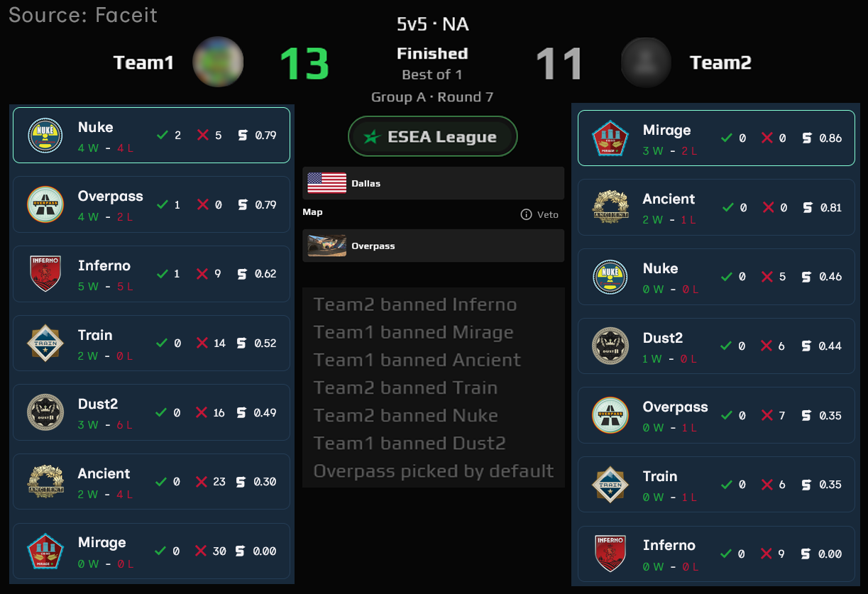Click the Overpass map thumbnail
The height and width of the screenshot is (594, 868).
[x=326, y=246]
